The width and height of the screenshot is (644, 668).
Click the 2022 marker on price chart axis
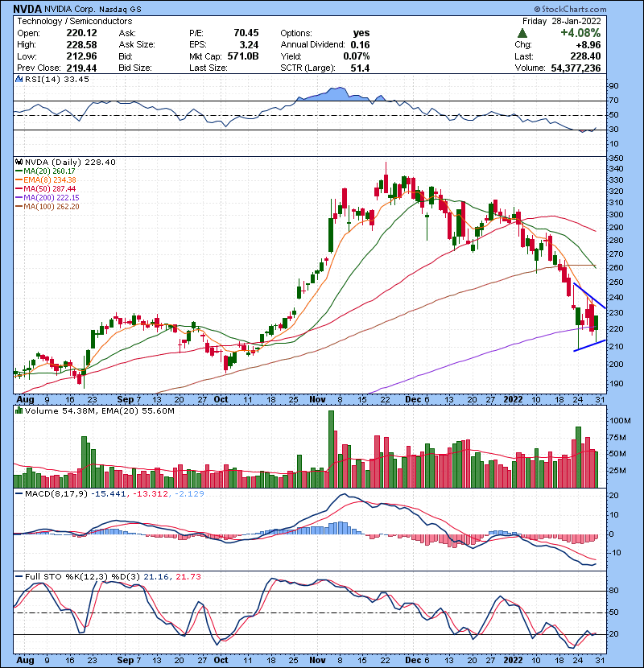[x=513, y=400]
